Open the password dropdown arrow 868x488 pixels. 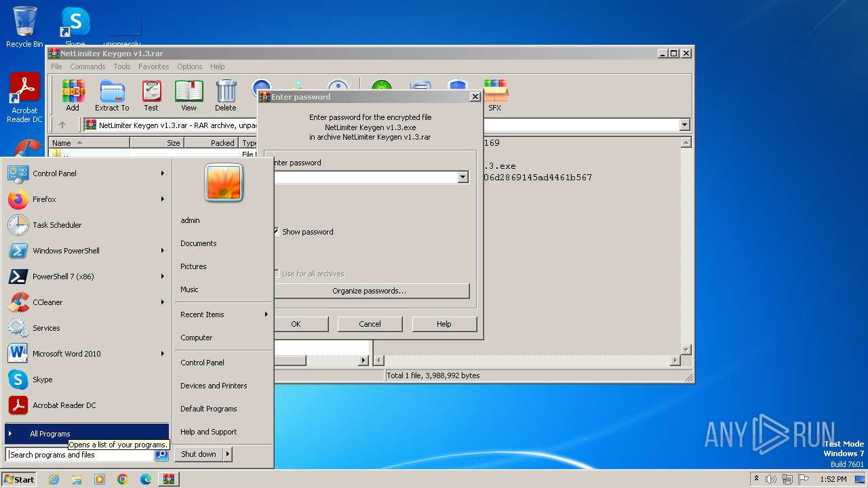pyautogui.click(x=462, y=178)
